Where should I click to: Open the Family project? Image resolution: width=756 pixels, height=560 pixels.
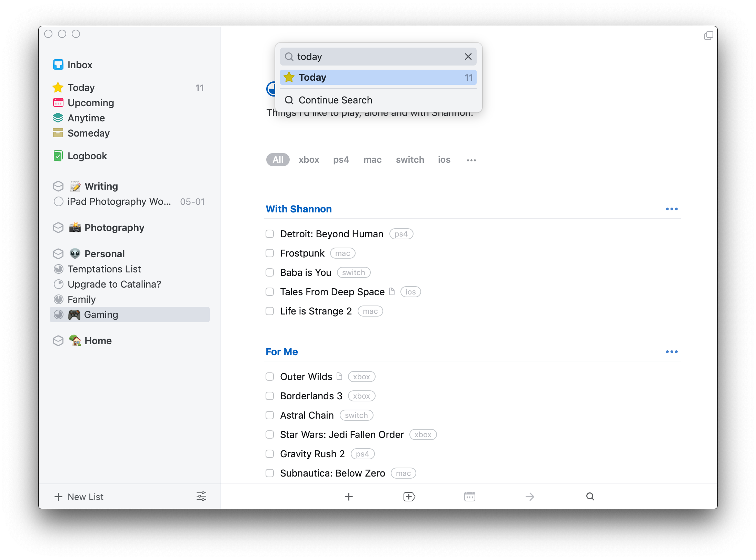[129, 299]
